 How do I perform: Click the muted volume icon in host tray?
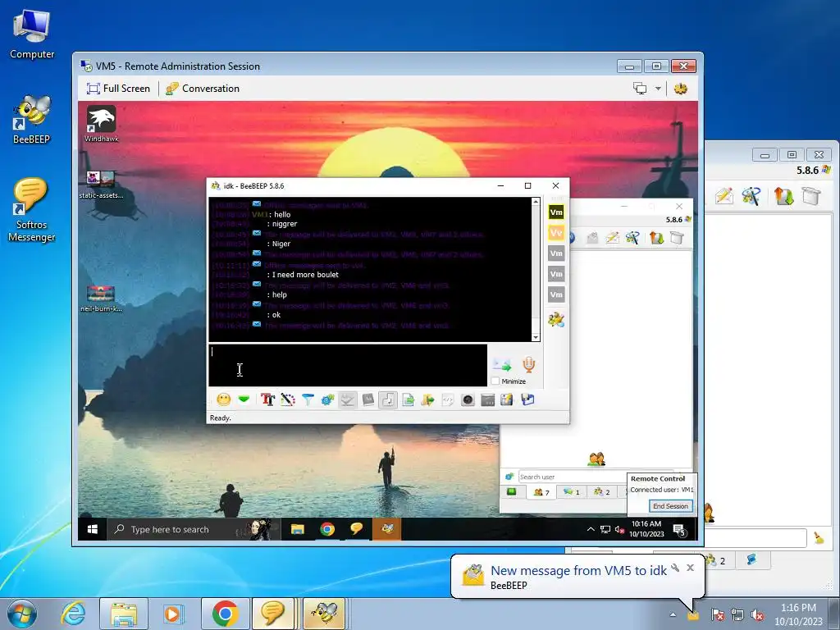[757, 615]
